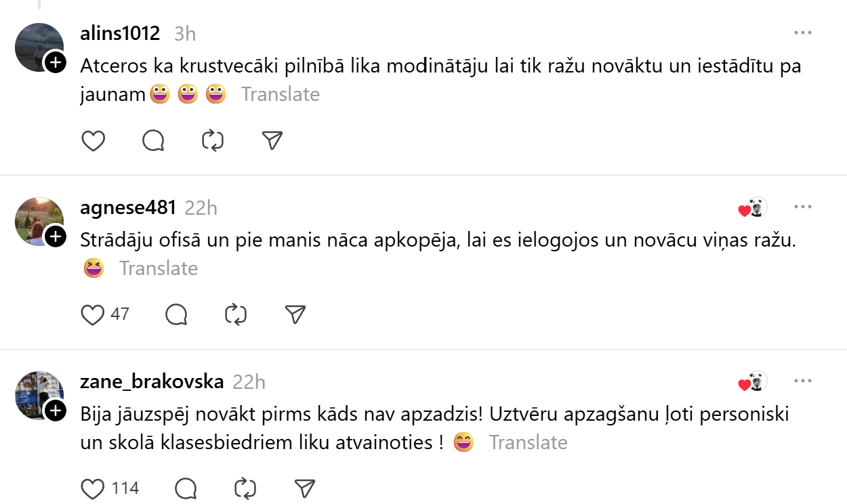Like zane_brakovska's comment with 114 likes
The height and width of the screenshot is (504, 847).
[x=93, y=488]
